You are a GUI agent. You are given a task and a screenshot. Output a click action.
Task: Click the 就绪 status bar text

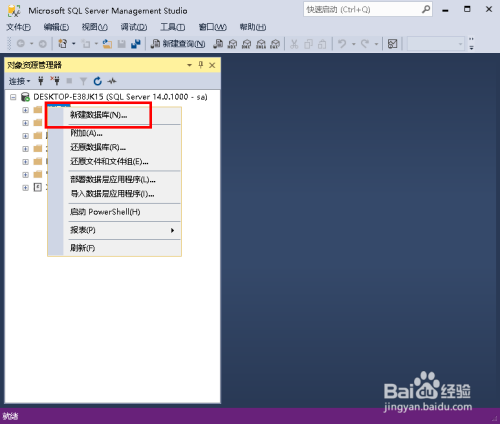coord(10,416)
